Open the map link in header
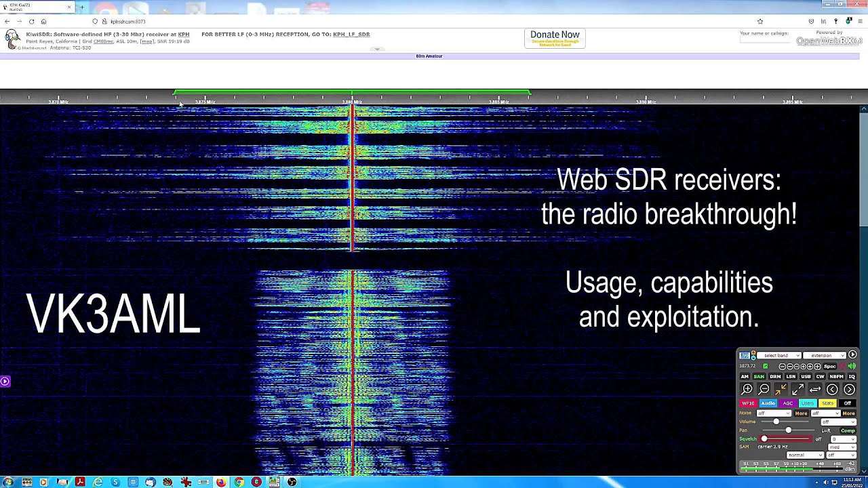The image size is (868, 488). 147,41
